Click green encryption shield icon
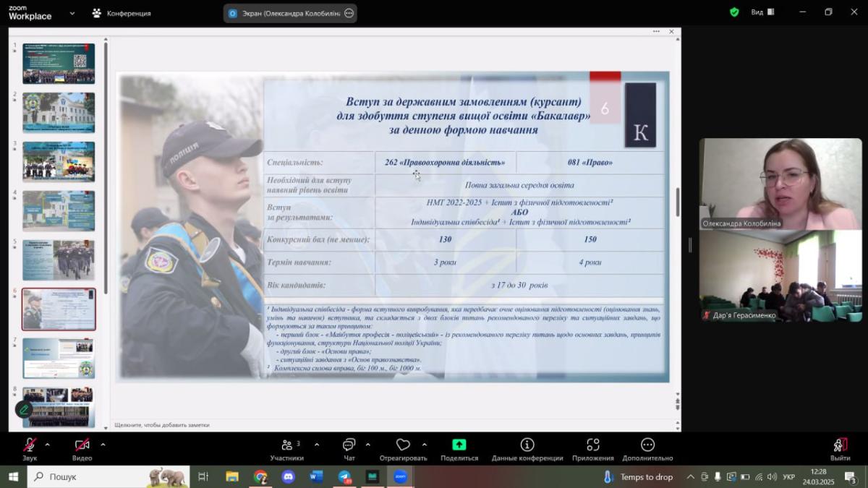 coord(734,12)
